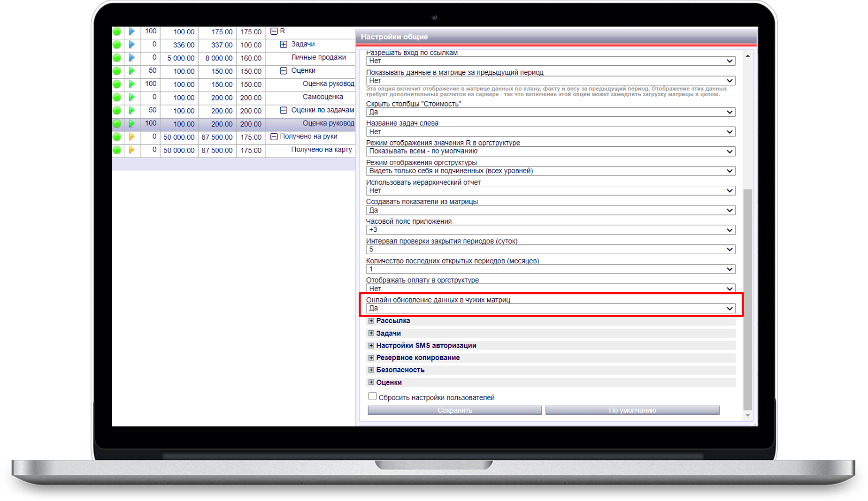Click the settings panel scrollbar down arrow

tap(747, 416)
